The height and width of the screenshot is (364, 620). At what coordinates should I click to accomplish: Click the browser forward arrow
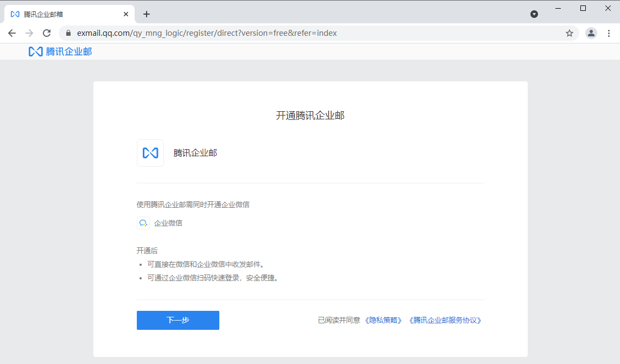coord(29,33)
